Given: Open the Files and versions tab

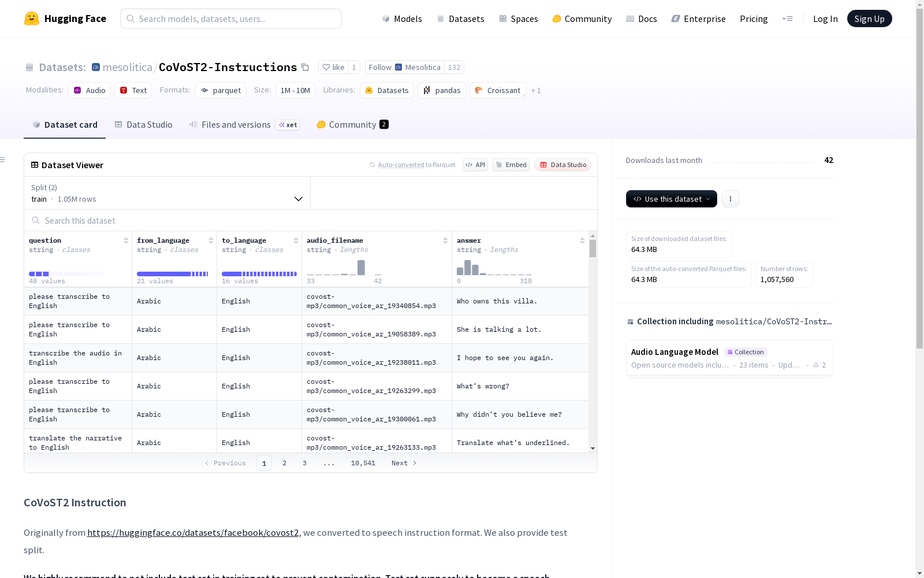Looking at the screenshot, I should [x=244, y=125].
